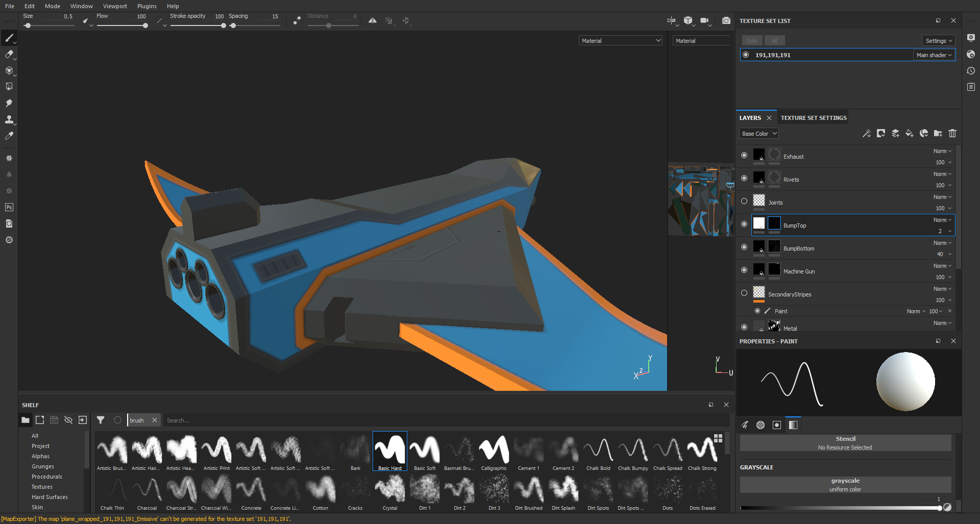Hide the BumpBottom layer
The height and width of the screenshot is (524, 980).
(744, 247)
